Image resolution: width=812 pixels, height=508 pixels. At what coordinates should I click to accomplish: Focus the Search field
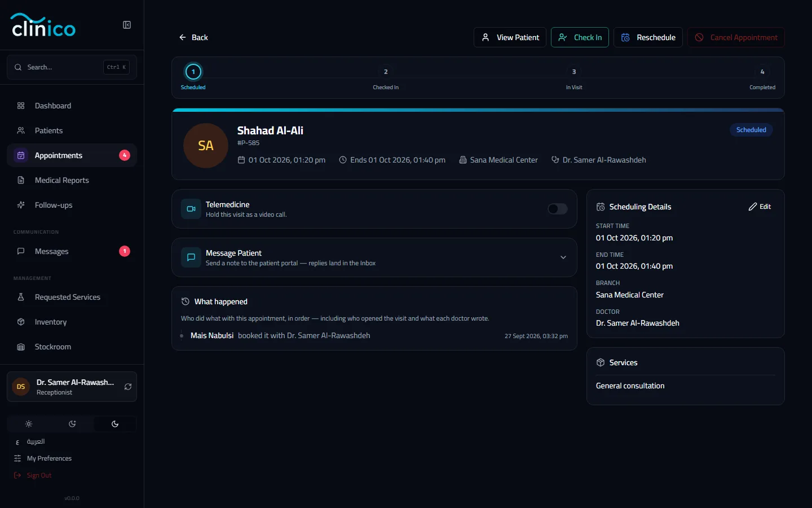point(72,67)
